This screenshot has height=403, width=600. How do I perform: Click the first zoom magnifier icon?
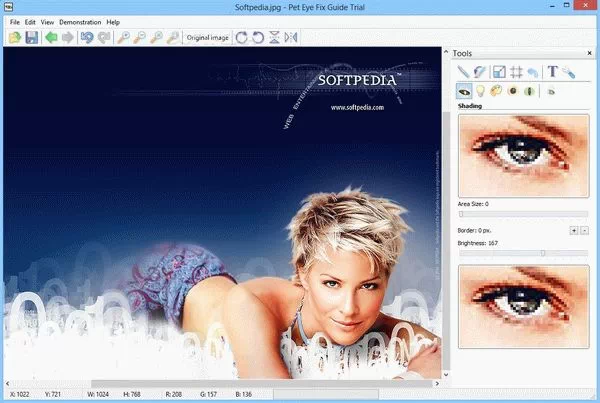coord(123,38)
